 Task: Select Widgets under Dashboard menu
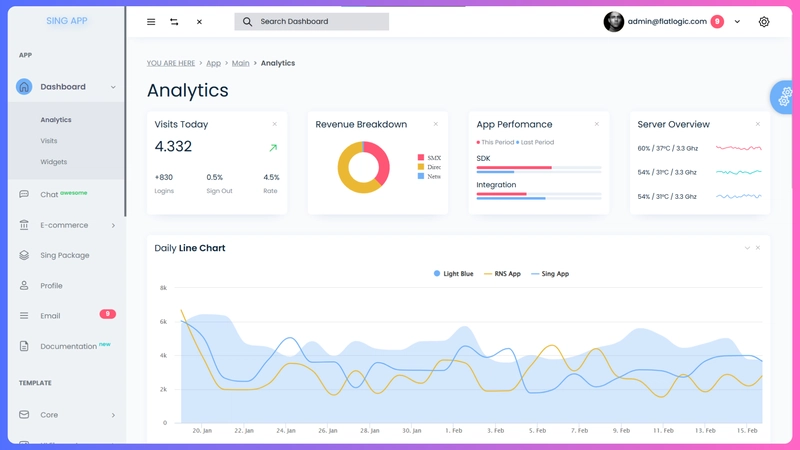click(x=54, y=162)
